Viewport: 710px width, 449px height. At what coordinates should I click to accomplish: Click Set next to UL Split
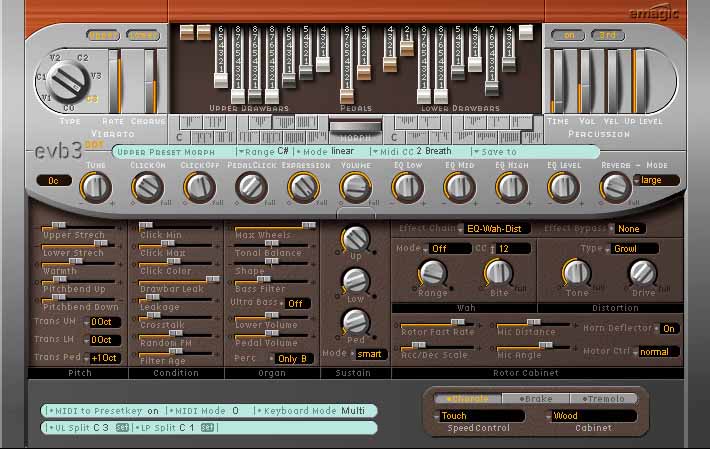point(122,427)
